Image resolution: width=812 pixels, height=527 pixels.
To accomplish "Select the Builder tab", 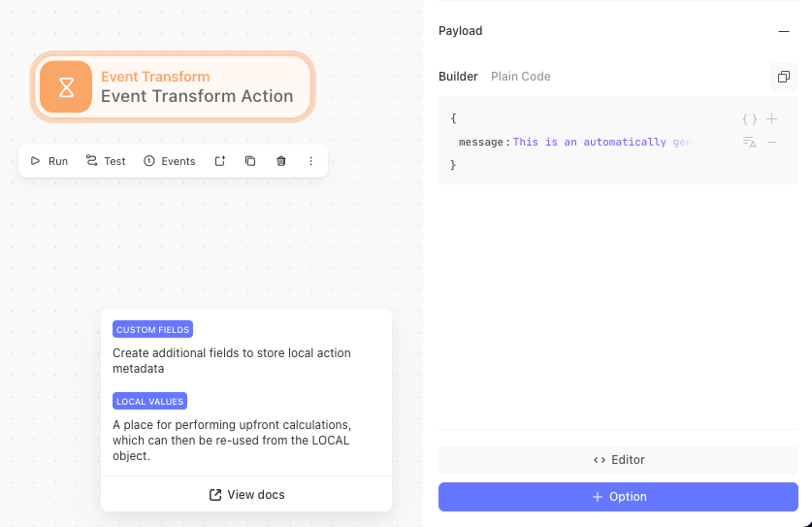I will click(458, 77).
